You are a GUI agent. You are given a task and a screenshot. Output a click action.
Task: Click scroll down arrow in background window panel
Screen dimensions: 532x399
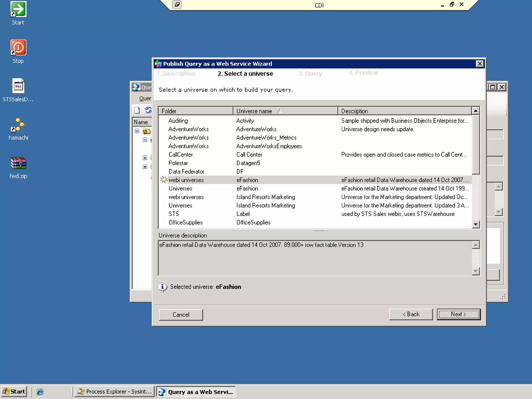tap(499, 212)
